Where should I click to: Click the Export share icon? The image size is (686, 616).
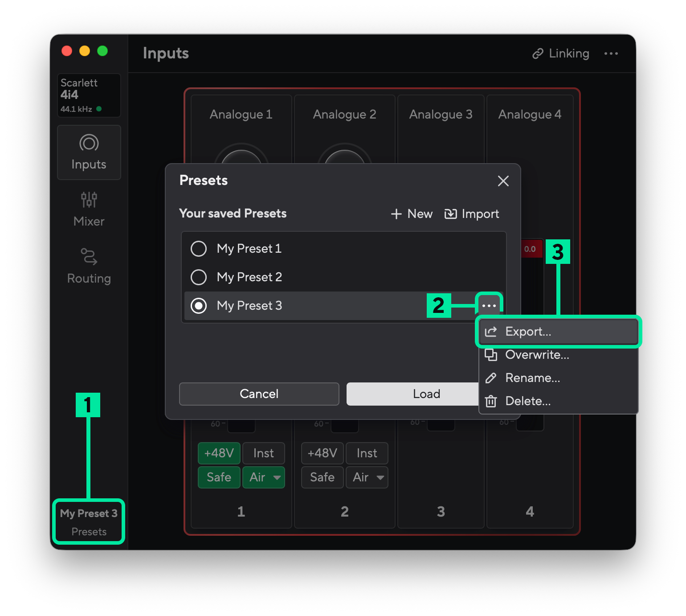click(x=491, y=332)
